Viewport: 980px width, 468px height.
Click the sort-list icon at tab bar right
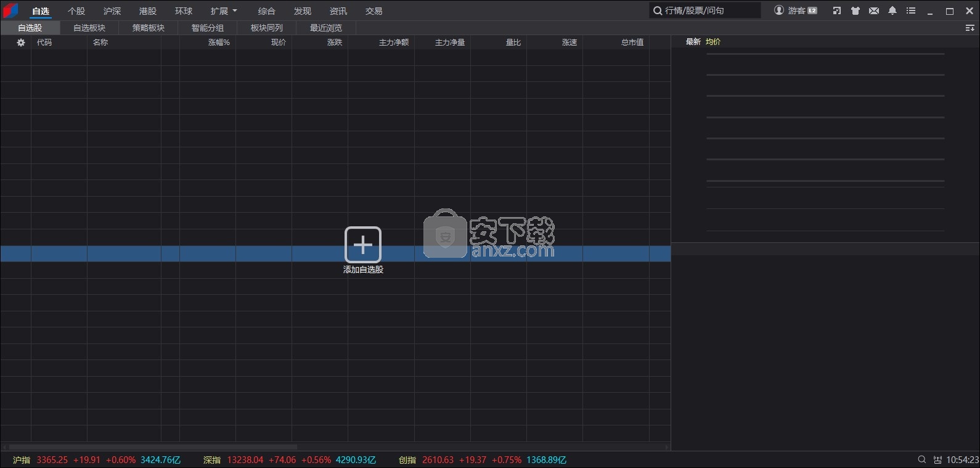pos(970,28)
